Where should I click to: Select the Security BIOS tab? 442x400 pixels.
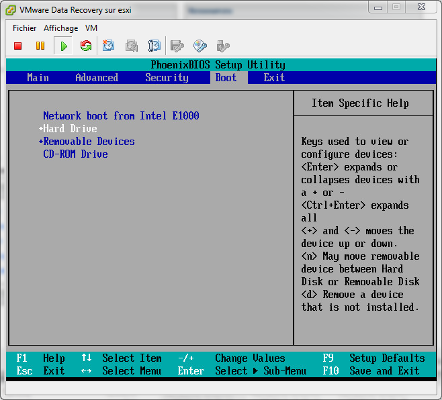point(167,77)
